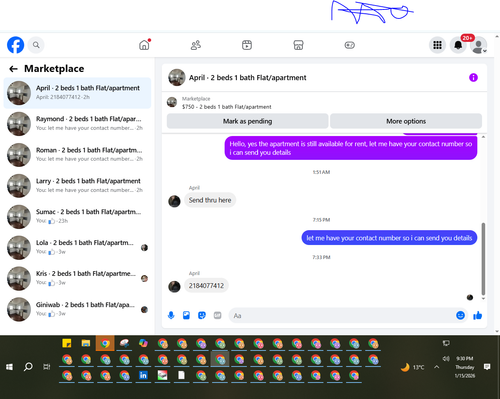
Task: Open the Facebook logo home link
Action: coord(15,45)
